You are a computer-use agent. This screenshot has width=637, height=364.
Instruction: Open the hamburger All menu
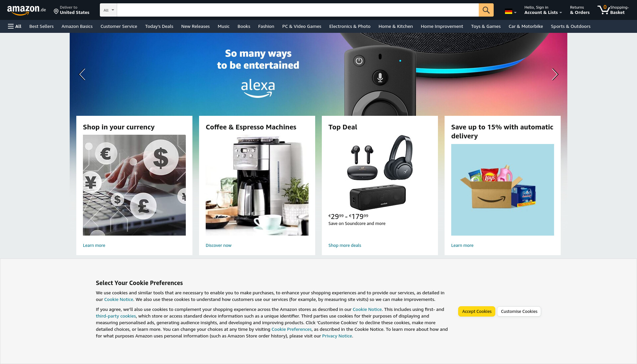(15, 26)
